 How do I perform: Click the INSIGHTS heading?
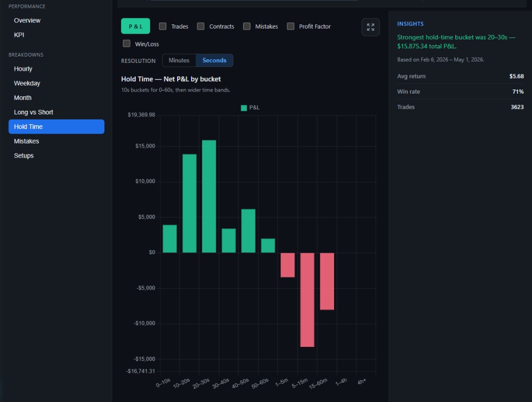pyautogui.click(x=410, y=24)
